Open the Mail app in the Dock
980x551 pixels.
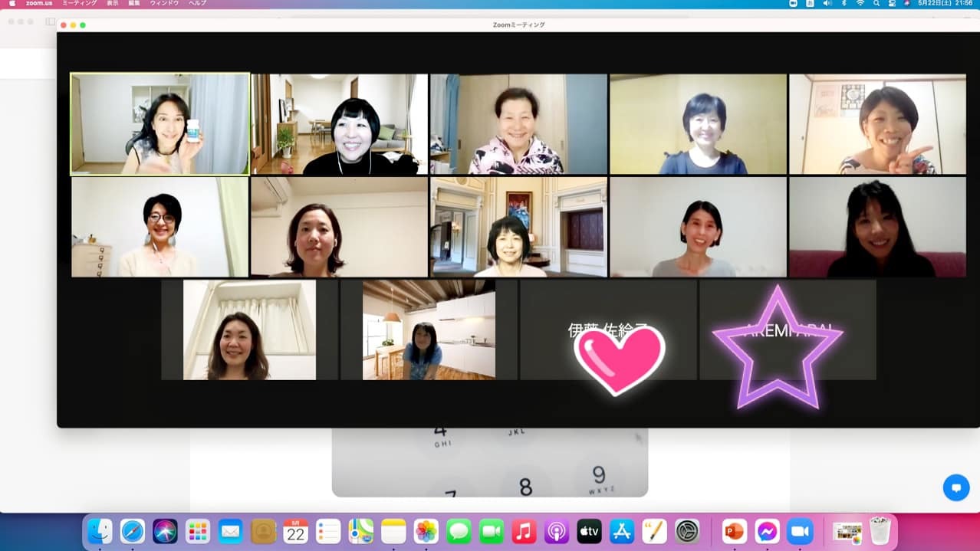[230, 531]
